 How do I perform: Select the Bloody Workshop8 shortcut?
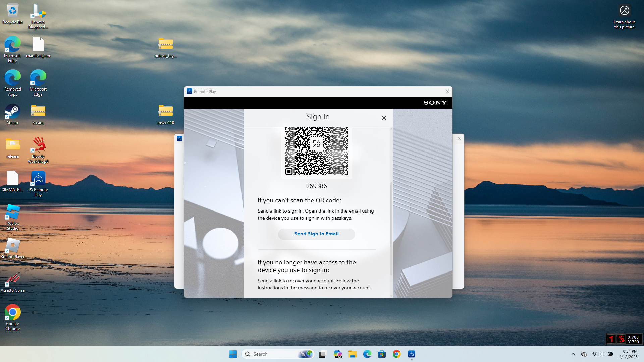tap(38, 150)
